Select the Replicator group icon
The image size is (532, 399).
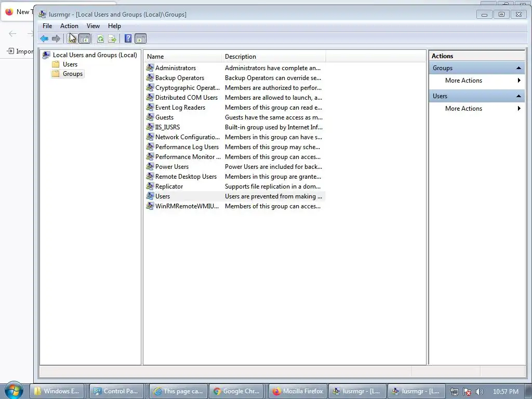pos(150,187)
